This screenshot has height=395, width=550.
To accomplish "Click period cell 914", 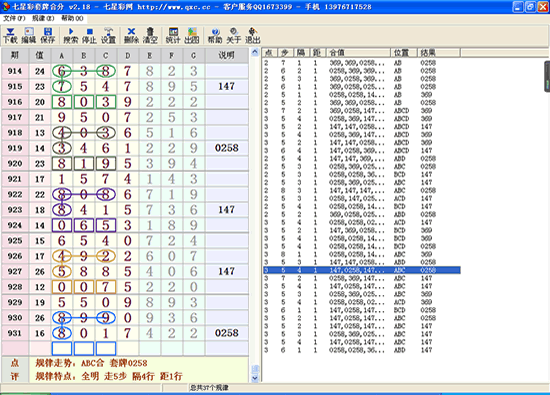I will pyautogui.click(x=15, y=71).
